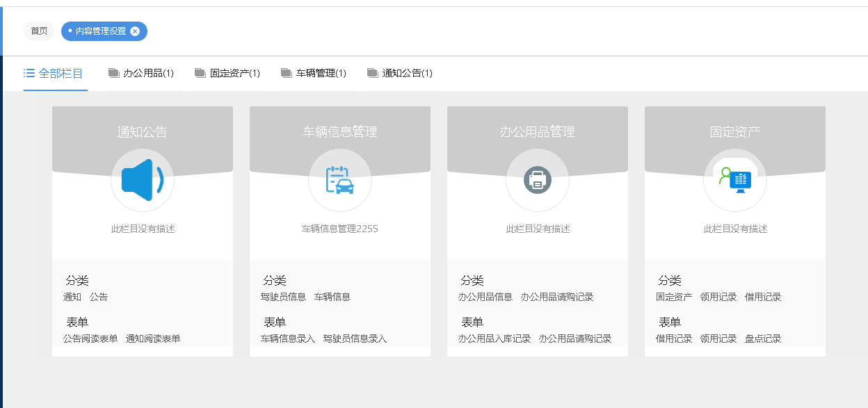The width and height of the screenshot is (868, 408).
Task: Open 办公用品请购记录 under 表单
Action: (x=575, y=338)
